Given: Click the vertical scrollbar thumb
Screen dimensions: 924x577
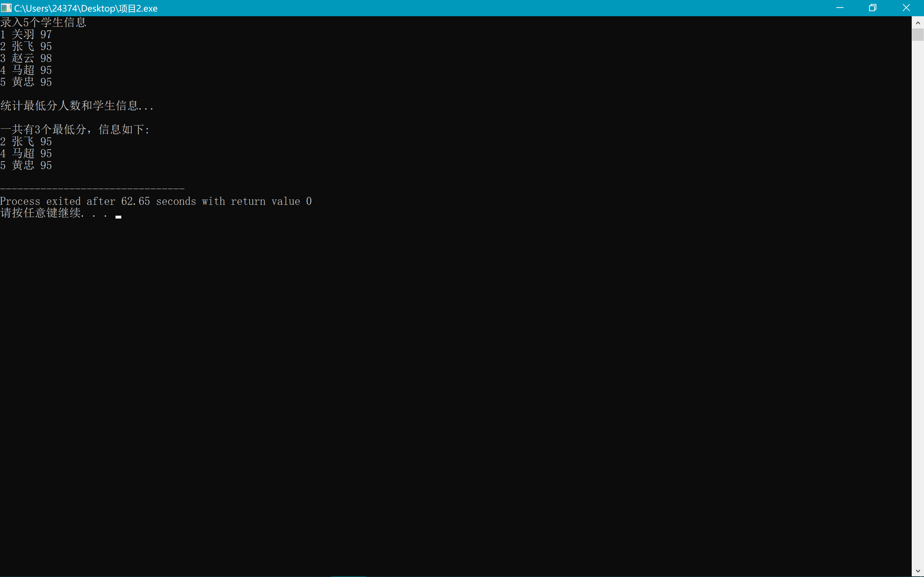Looking at the screenshot, I should coord(918,35).
